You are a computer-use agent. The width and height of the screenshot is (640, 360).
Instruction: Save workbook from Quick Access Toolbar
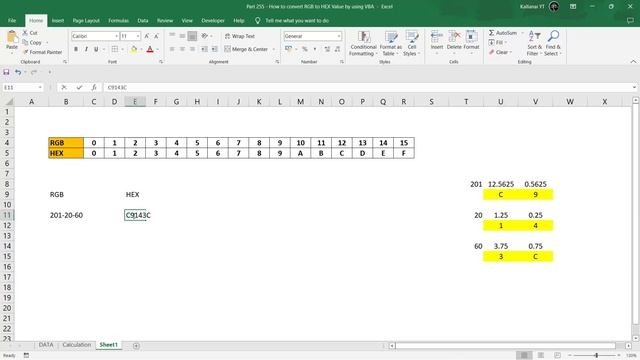pyautogui.click(x=6, y=72)
